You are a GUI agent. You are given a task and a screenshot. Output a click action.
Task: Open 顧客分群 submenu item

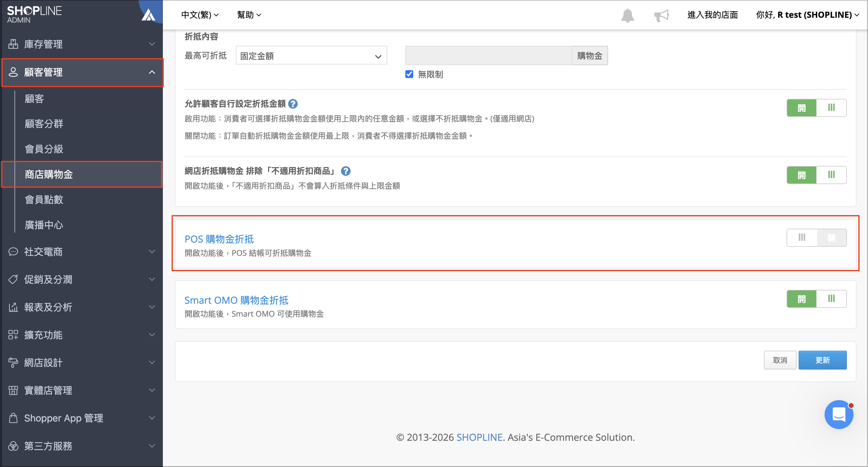tap(44, 124)
